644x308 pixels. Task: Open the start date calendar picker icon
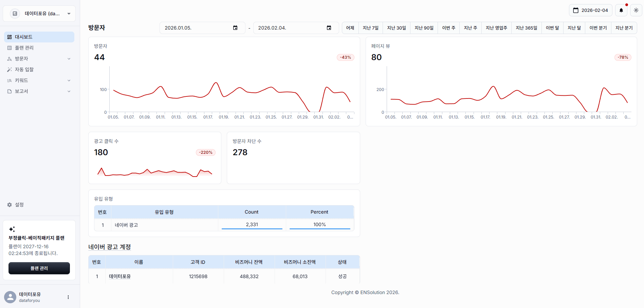click(x=235, y=28)
